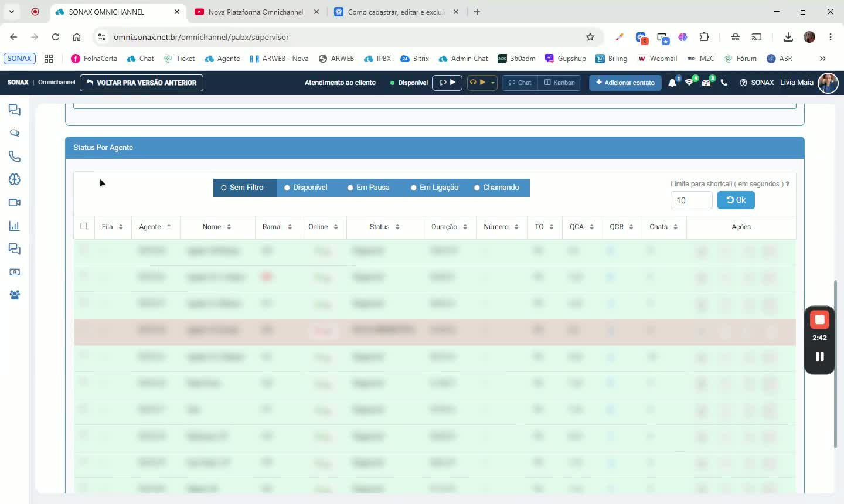Click the money icon in left sidebar
844x504 pixels.
(x=15, y=273)
